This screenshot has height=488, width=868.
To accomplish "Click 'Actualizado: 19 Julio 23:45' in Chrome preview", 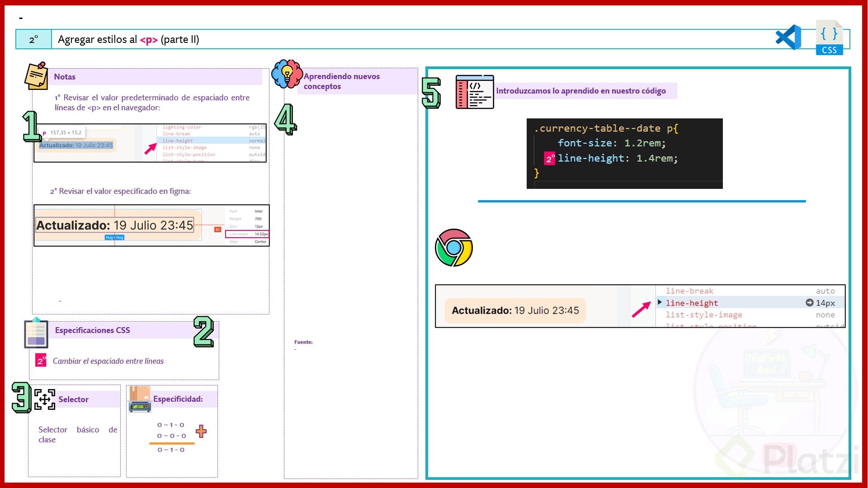I will (515, 310).
